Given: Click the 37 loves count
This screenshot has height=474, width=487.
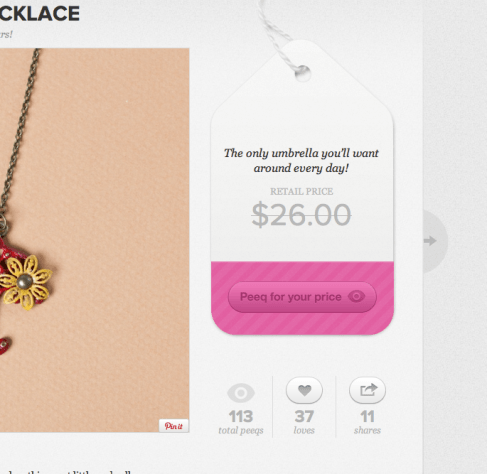Looking at the screenshot, I should tap(304, 416).
